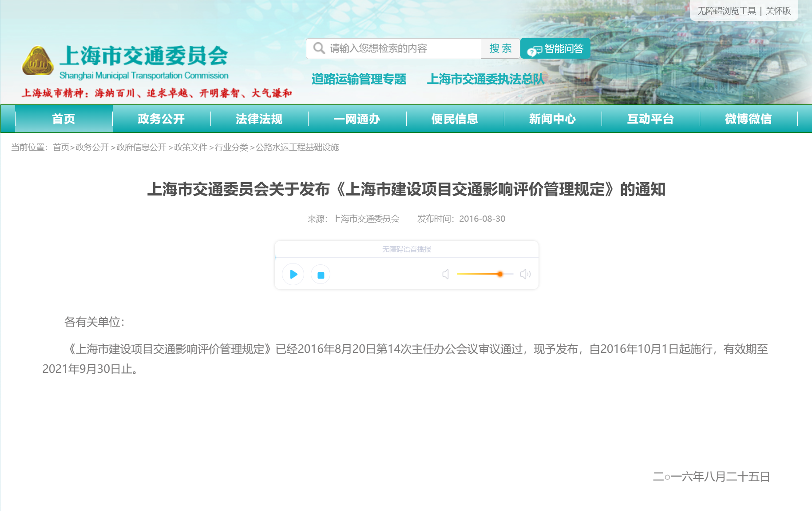Image resolution: width=812 pixels, height=511 pixels.
Task: Click the Shanghai Transportation Commission emblem logo
Action: pos(38,61)
